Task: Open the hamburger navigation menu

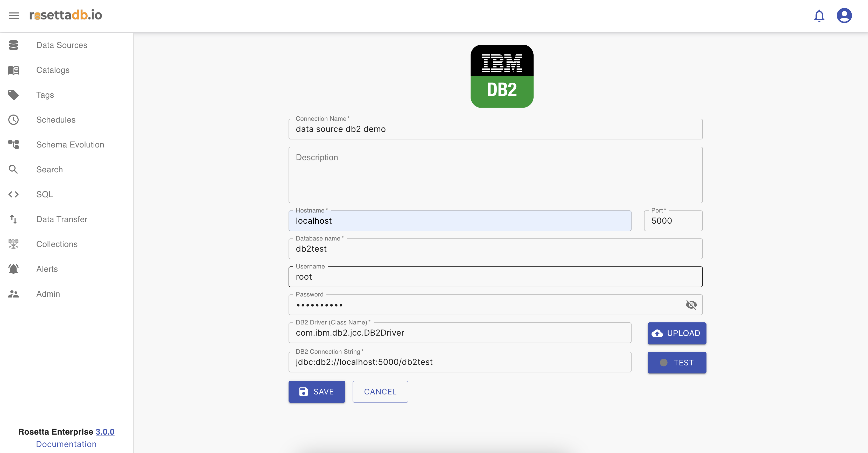Action: (14, 16)
